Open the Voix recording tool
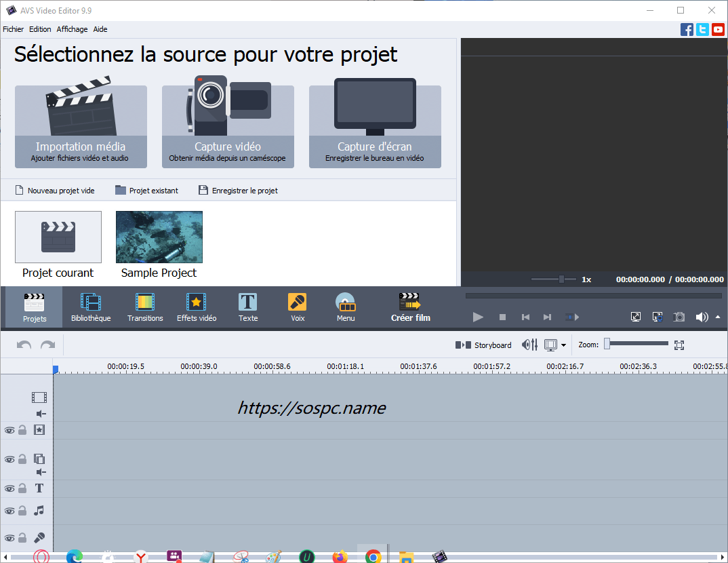Viewport: 728px width, 563px height. [x=298, y=307]
